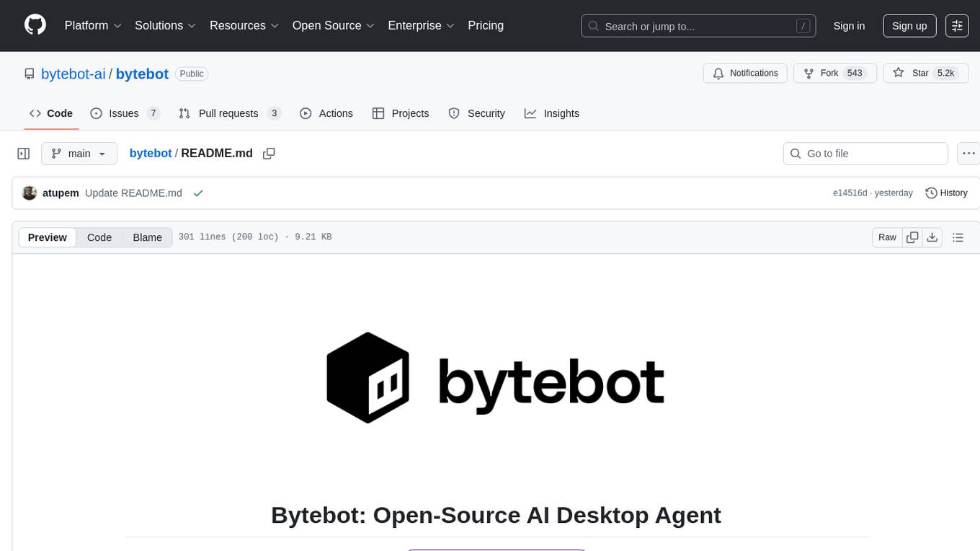Show the commit check status checkmark

click(198, 193)
